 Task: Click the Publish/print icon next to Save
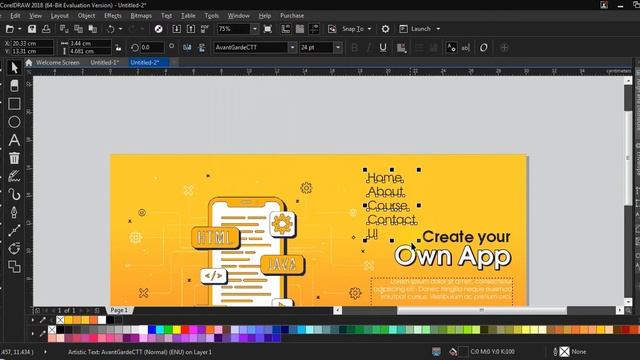[46, 29]
